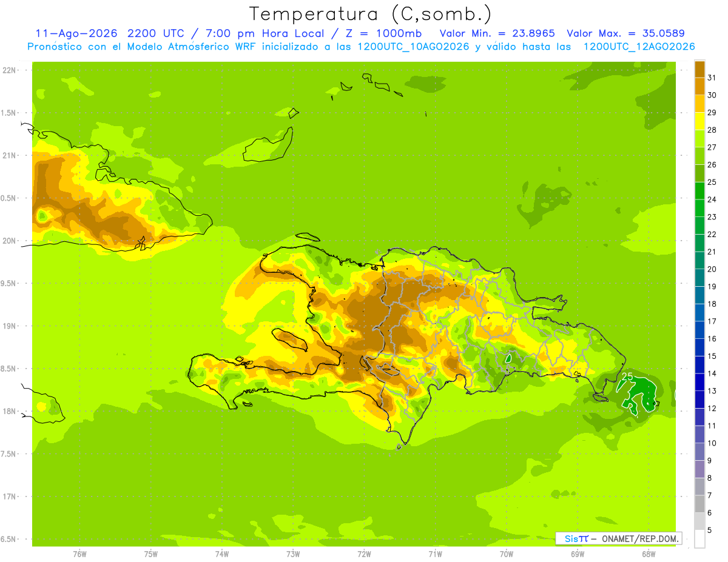
Task: Click the dark orange band above legend value 31
Action: click(x=699, y=69)
